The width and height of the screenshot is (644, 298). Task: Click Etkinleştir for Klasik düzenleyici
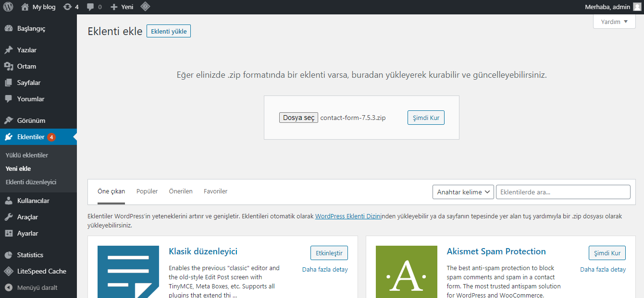329,253
